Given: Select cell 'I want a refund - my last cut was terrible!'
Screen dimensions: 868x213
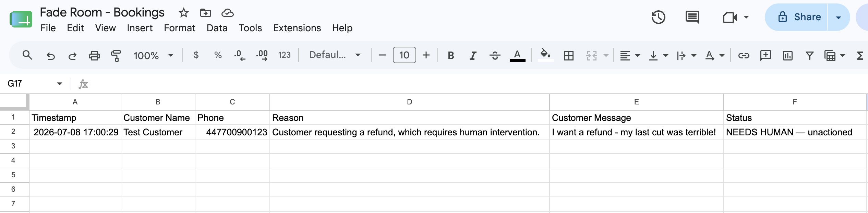Looking at the screenshot, I should tap(636, 132).
